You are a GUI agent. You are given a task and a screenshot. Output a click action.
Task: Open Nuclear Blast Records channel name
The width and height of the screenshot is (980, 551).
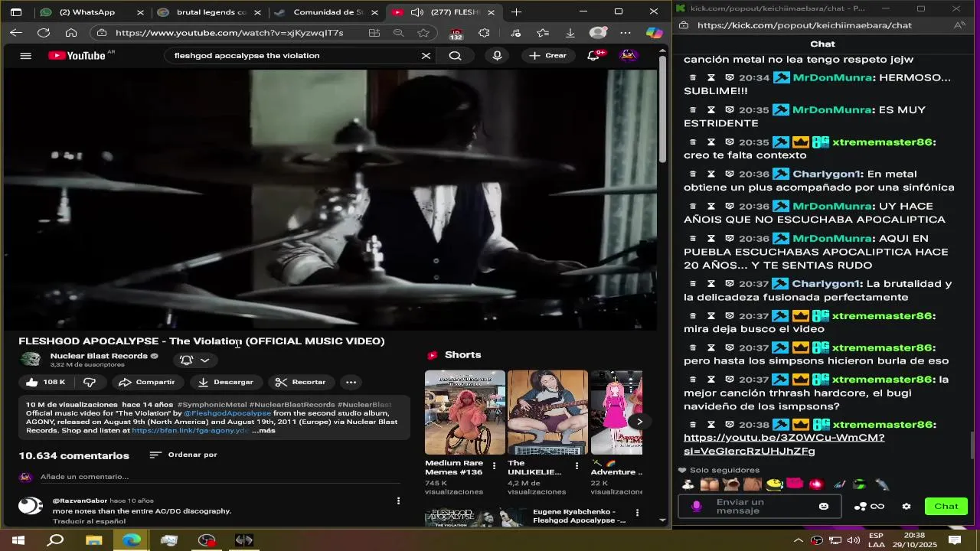point(99,356)
